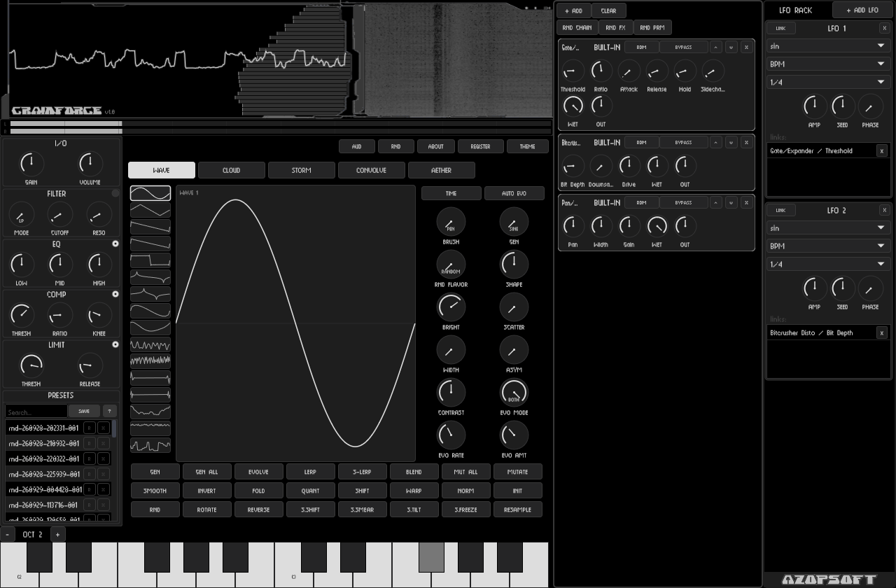Open LFO 1 BPM sync dropdown
This screenshot has height=588, width=896.
coord(828,64)
